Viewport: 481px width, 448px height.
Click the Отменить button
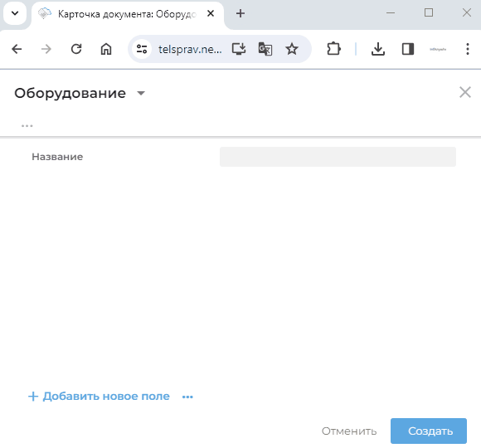349,431
